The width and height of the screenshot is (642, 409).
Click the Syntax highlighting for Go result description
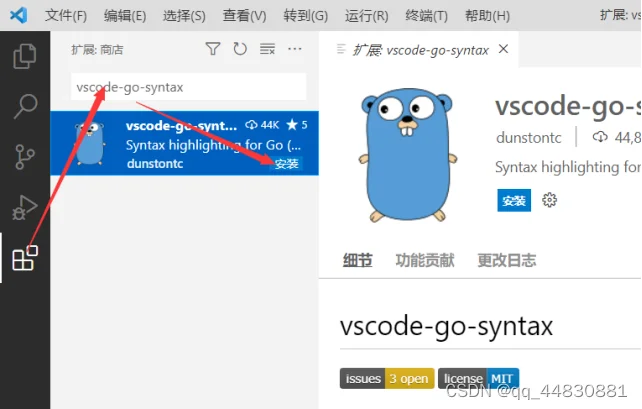[x=213, y=145]
